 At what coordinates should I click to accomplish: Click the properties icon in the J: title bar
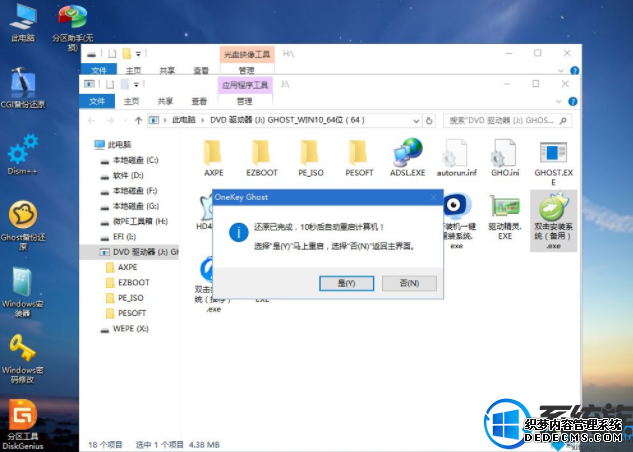[x=110, y=84]
